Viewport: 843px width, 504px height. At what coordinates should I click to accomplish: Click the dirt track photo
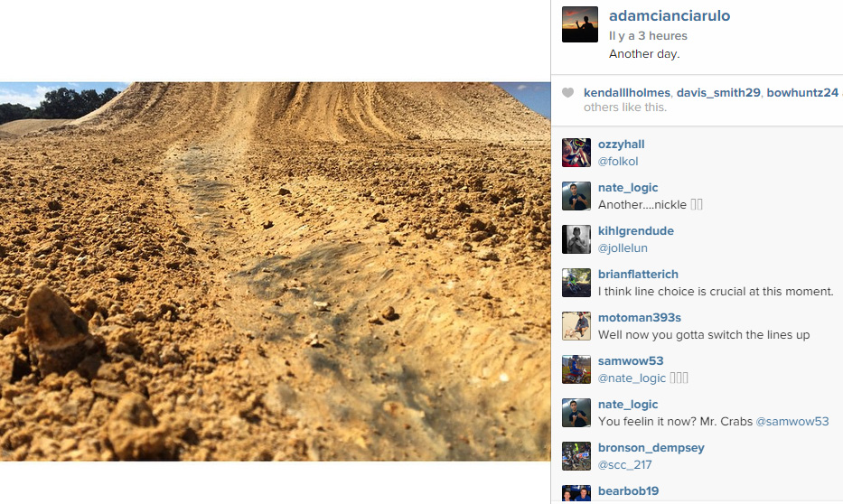pyautogui.click(x=276, y=271)
